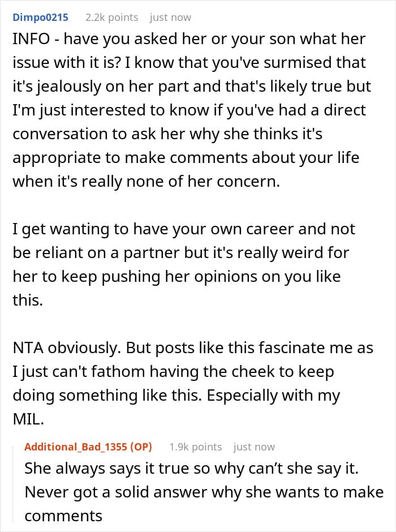Click the 1.9k points score
Image resolution: width=396 pixels, height=532 pixels.
pos(195,447)
